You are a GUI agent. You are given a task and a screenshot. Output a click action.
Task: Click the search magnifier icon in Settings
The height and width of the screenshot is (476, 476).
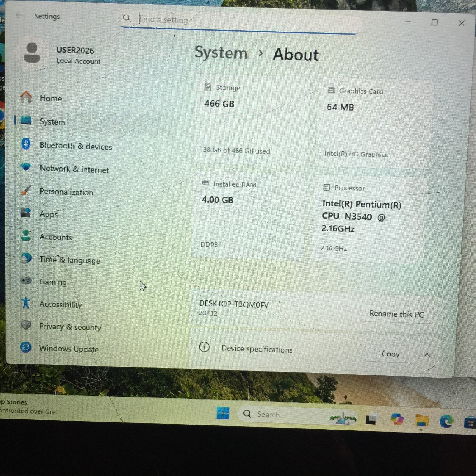click(127, 18)
